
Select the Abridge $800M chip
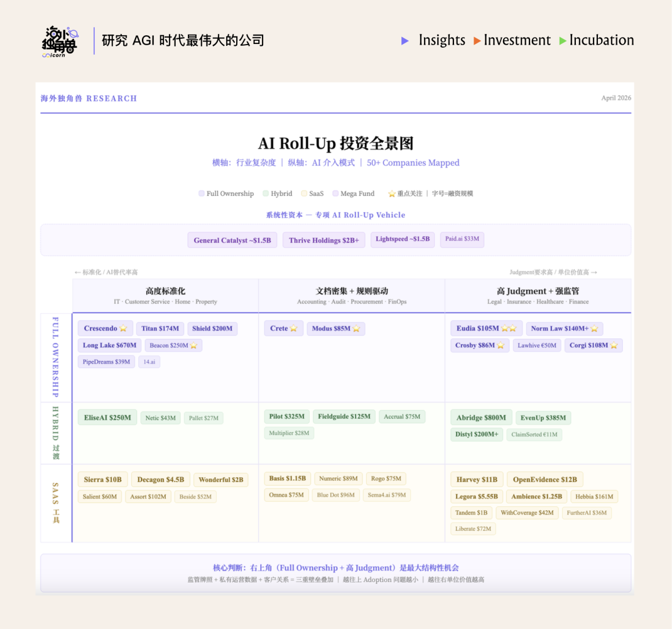[480, 417]
